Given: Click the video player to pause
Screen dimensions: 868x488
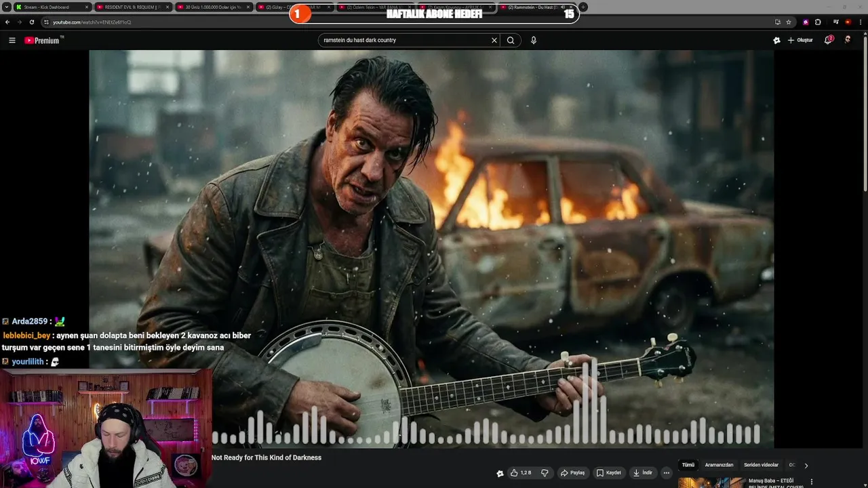Looking at the screenshot, I should [431, 249].
